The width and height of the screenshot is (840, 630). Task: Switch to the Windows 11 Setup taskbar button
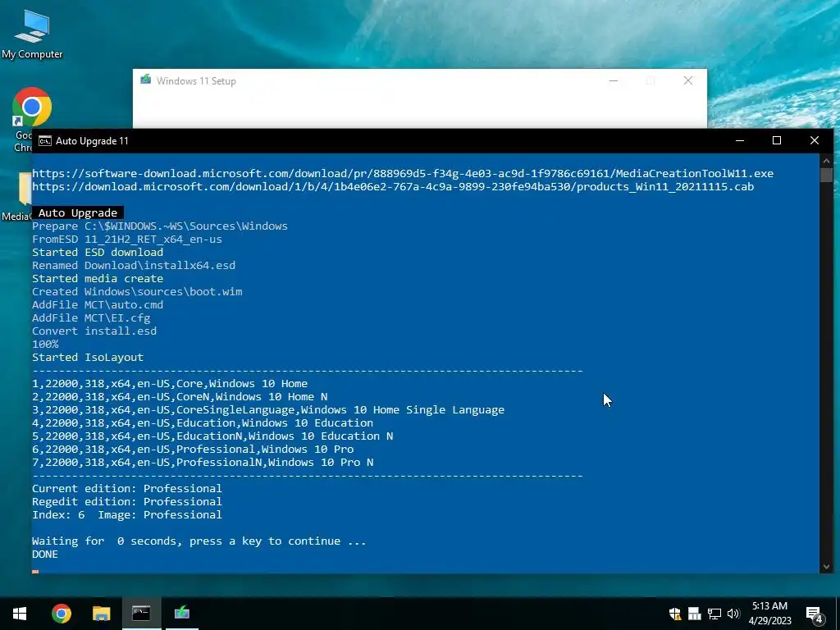(182, 614)
